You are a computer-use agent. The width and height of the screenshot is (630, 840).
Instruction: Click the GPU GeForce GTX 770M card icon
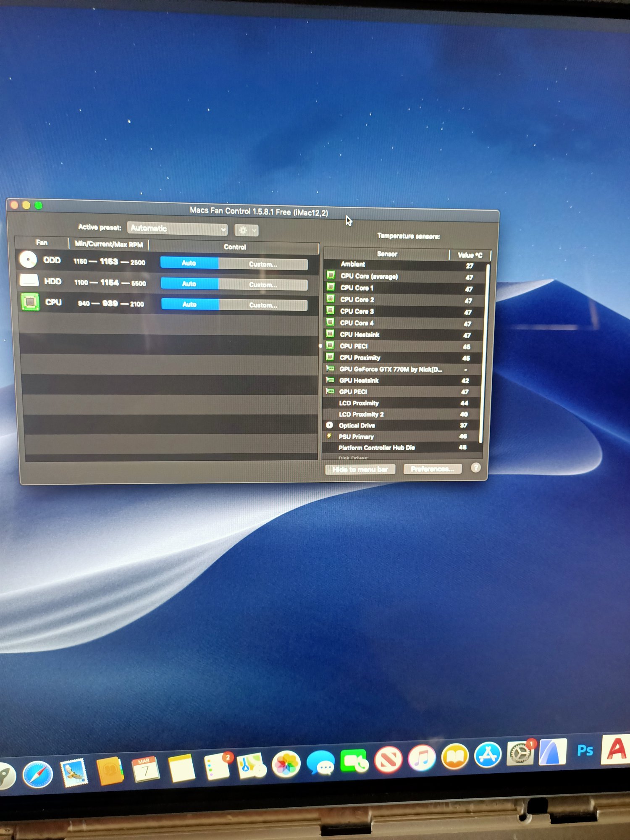(330, 369)
